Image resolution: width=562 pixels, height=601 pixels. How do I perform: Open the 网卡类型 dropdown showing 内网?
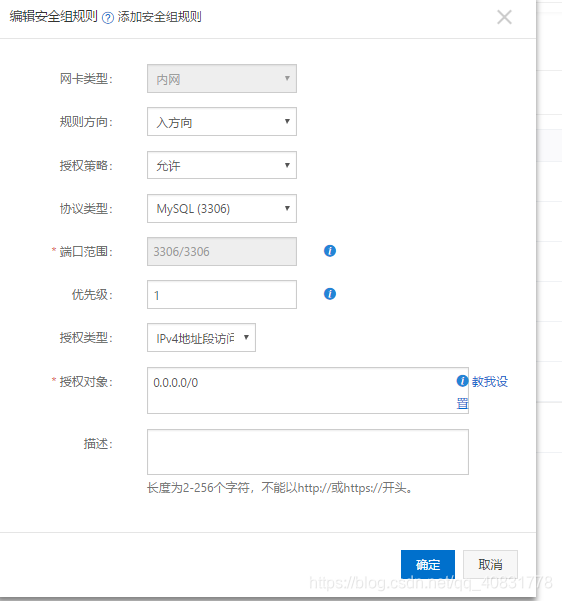(x=222, y=79)
